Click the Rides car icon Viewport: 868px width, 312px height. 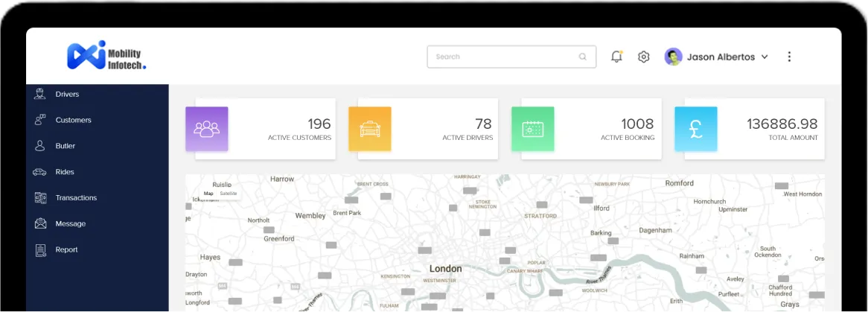coord(40,172)
